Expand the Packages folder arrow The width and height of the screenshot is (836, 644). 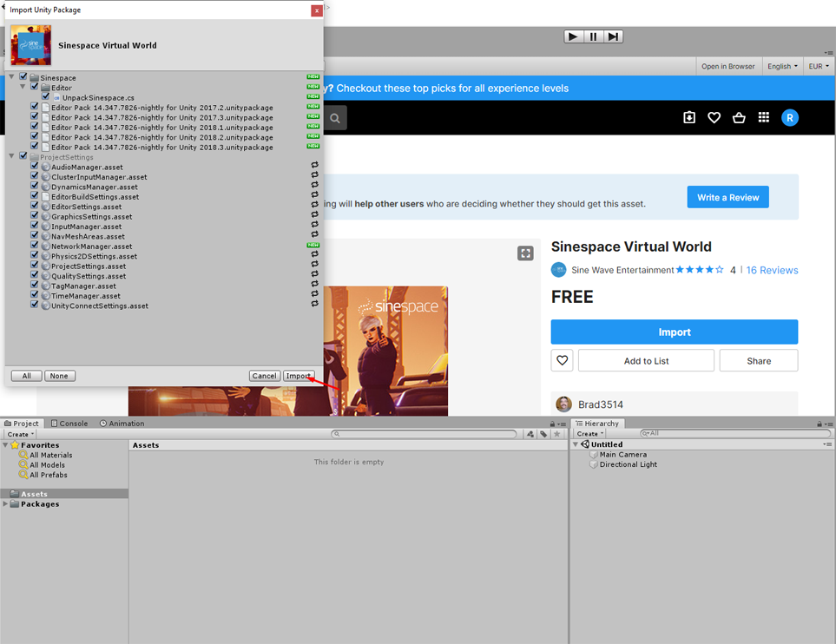[5, 503]
